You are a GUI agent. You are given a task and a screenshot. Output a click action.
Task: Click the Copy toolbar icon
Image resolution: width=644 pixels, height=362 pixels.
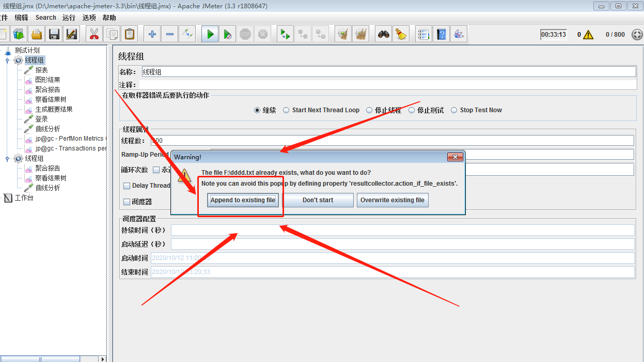(111, 35)
